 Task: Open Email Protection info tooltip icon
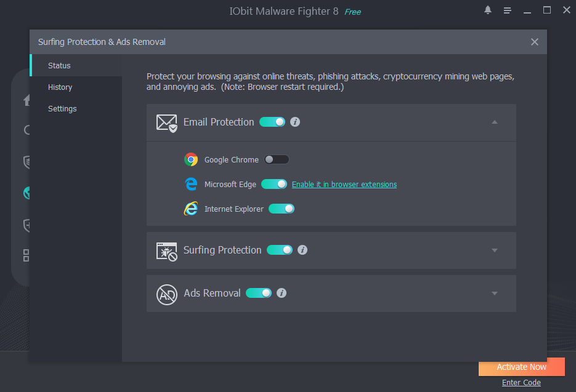pos(295,122)
